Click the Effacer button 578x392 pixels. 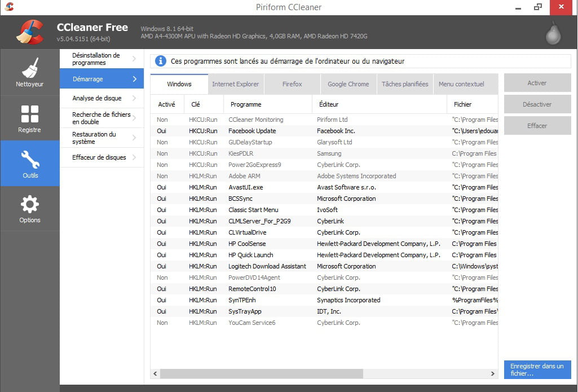point(537,126)
